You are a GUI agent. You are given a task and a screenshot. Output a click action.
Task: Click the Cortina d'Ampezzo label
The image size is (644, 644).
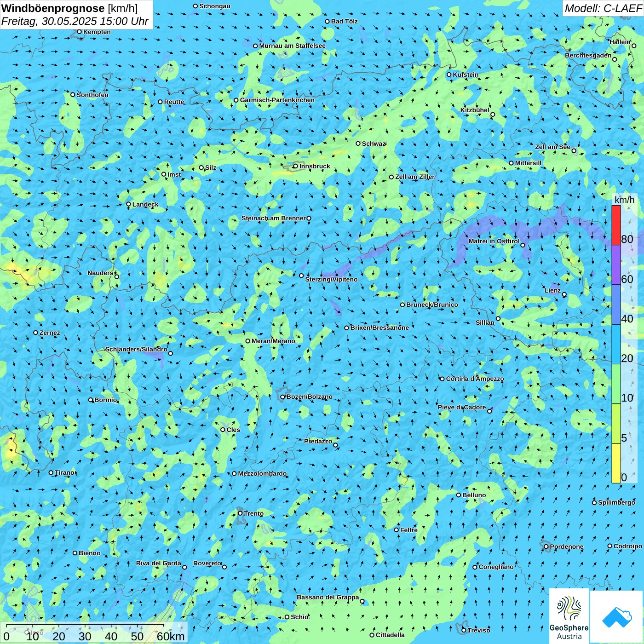tap(475, 379)
